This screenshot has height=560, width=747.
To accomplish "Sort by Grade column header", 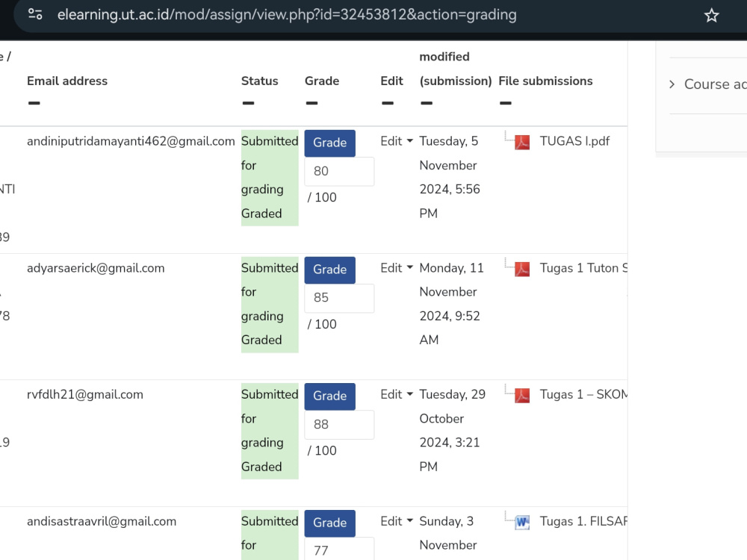I will pyautogui.click(x=322, y=81).
